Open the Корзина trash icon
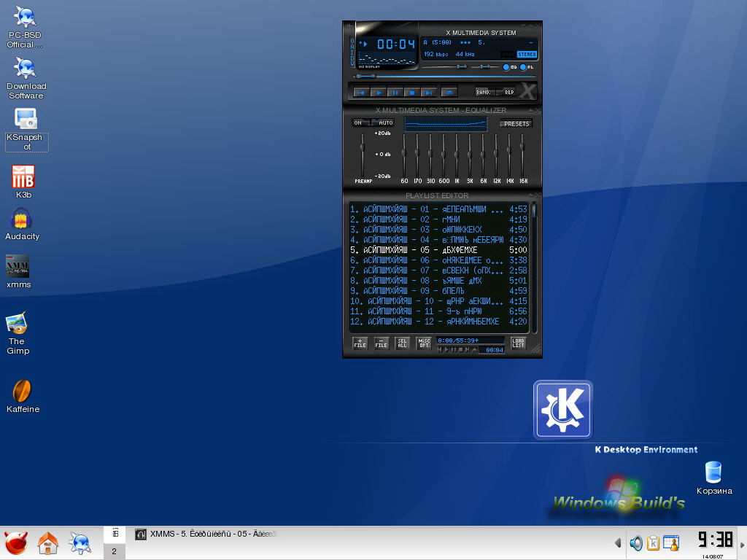Viewport: 747px width, 560px height. 713,478
